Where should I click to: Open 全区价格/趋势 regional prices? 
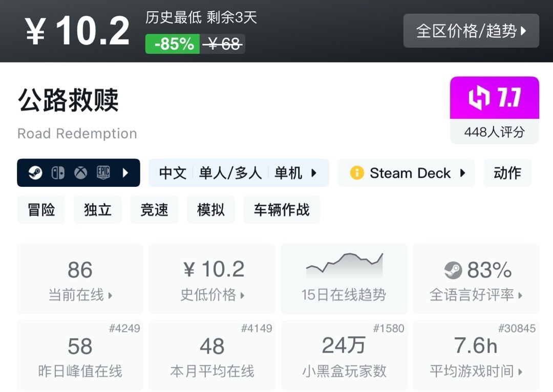[x=471, y=31]
